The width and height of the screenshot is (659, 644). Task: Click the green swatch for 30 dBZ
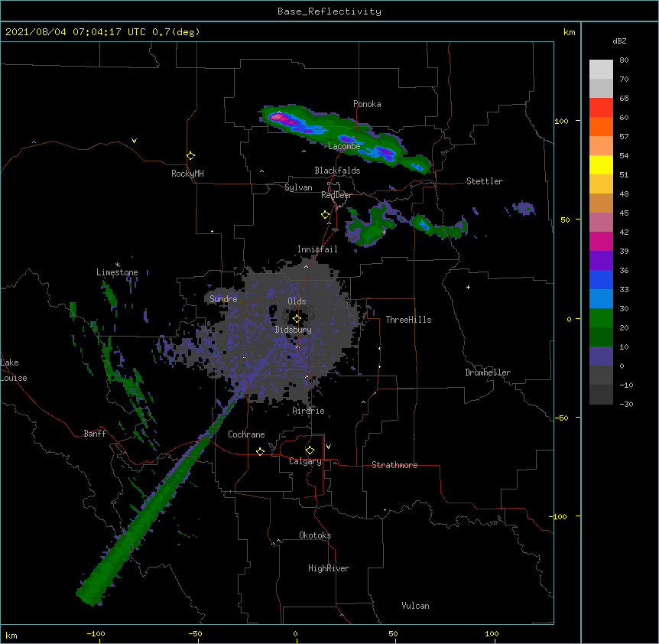tap(601, 318)
